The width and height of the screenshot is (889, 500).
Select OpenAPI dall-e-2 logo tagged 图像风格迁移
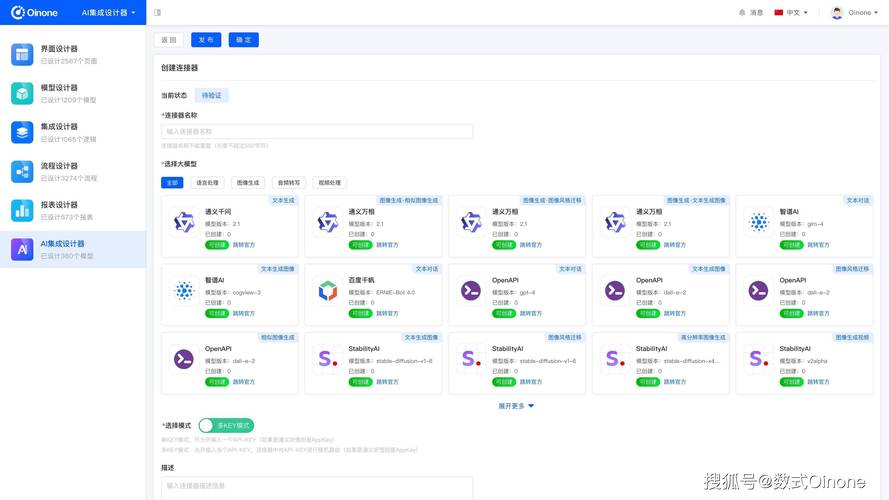pyautogui.click(x=759, y=291)
